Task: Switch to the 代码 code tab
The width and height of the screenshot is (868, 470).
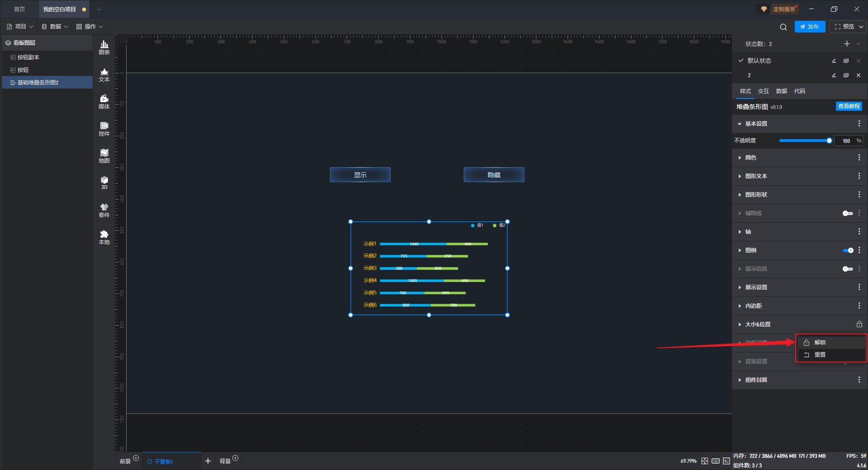Action: [x=799, y=91]
